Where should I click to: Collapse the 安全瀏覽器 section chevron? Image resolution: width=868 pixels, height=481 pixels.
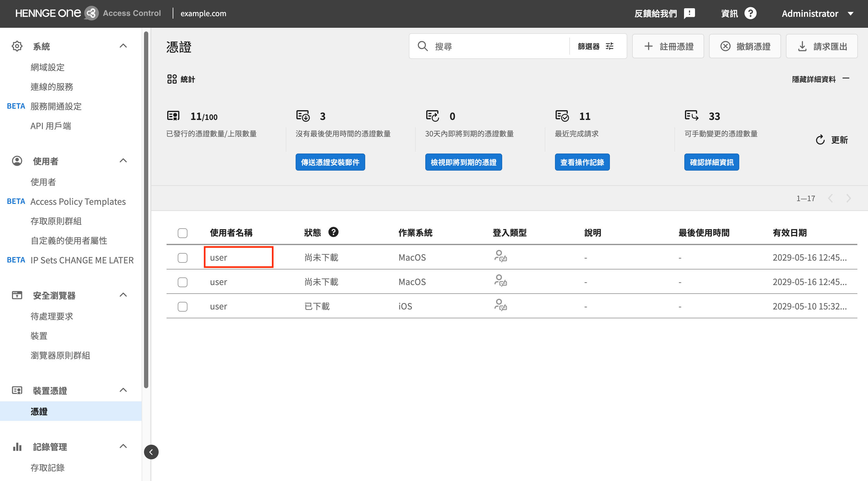[x=123, y=295]
